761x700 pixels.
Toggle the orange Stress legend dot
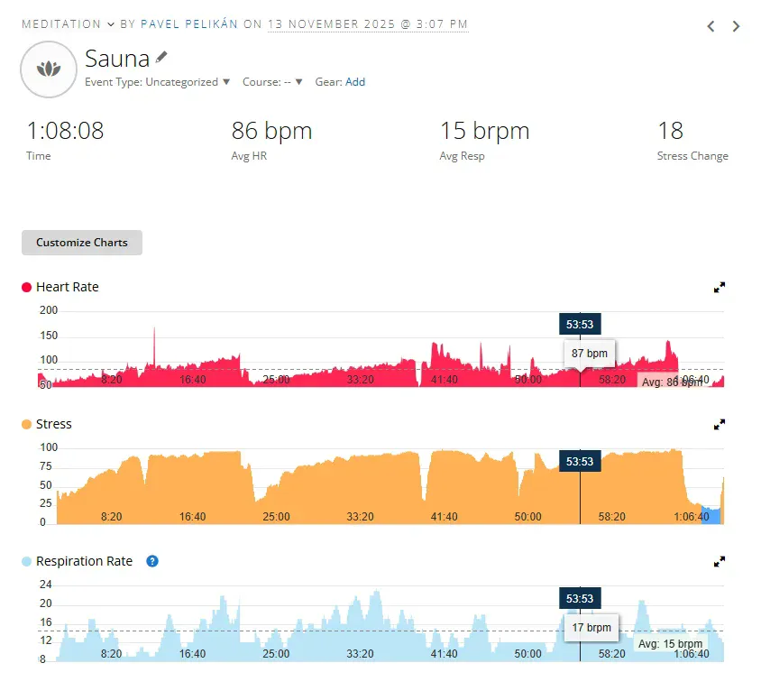26,425
